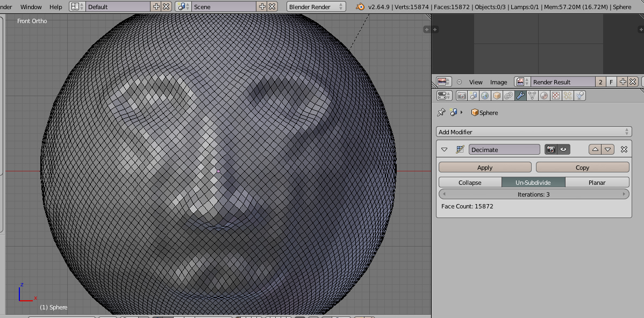The image size is (644, 318).
Task: Add a new screen layout
Action: tap(156, 6)
